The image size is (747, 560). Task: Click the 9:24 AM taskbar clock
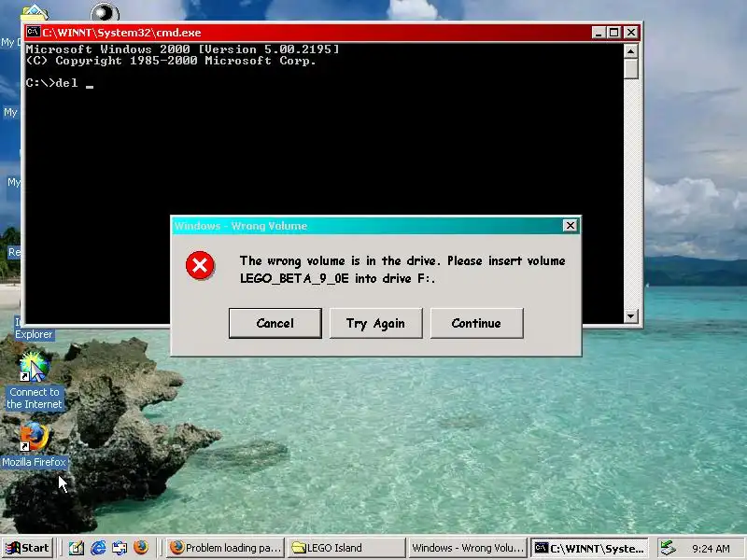(x=711, y=549)
